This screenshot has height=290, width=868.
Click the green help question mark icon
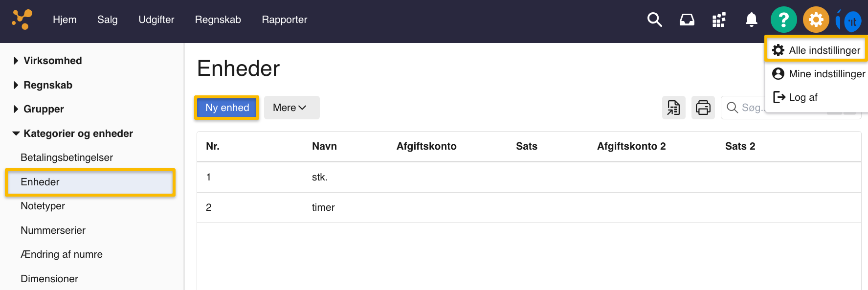point(783,20)
